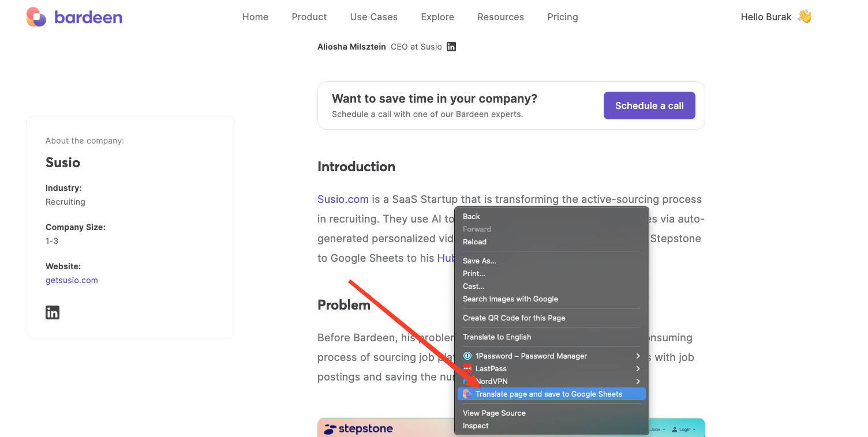Open 1Password – Password Manager entry
Screen dimensions: 868x437
[x=552, y=356]
